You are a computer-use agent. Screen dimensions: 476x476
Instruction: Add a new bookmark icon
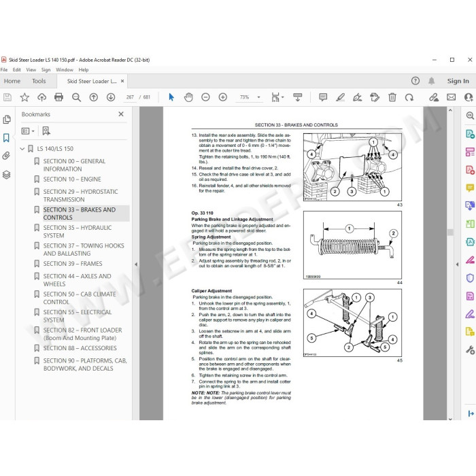pyautogui.click(x=46, y=131)
